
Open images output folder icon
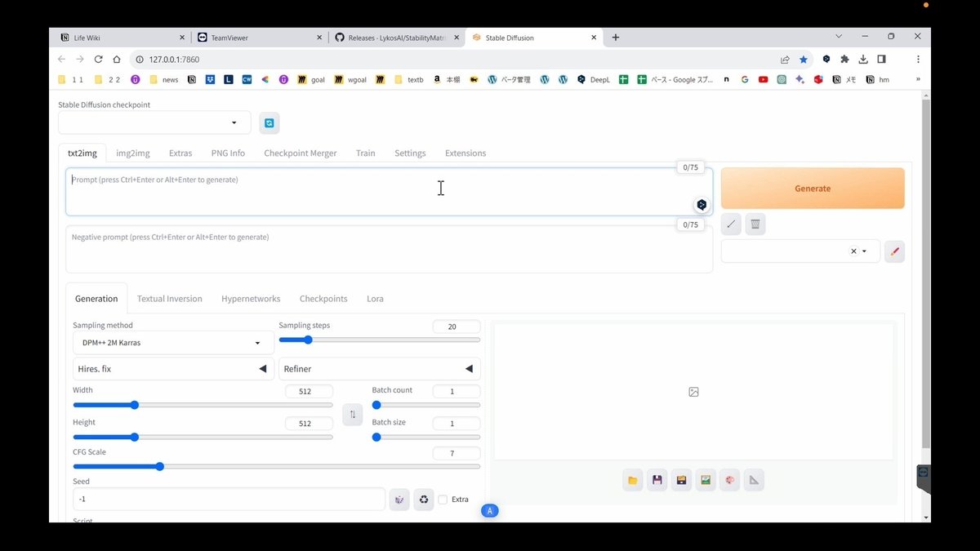click(x=632, y=480)
